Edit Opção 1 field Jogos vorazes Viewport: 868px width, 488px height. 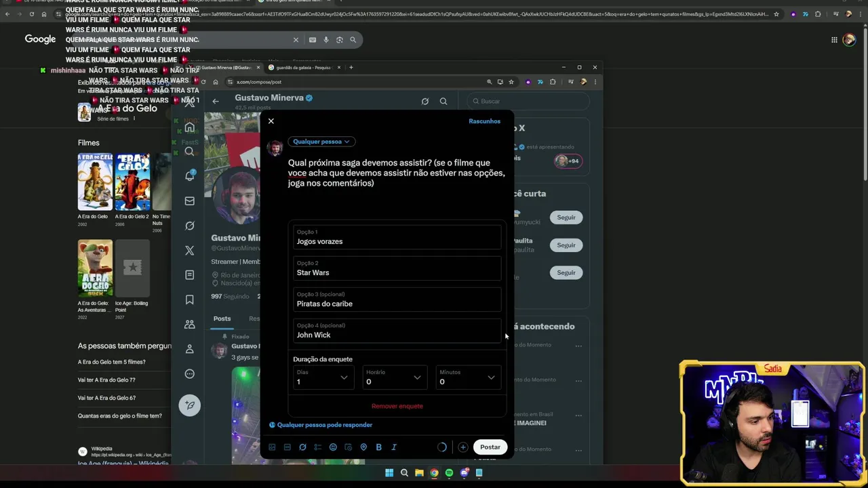click(x=397, y=237)
